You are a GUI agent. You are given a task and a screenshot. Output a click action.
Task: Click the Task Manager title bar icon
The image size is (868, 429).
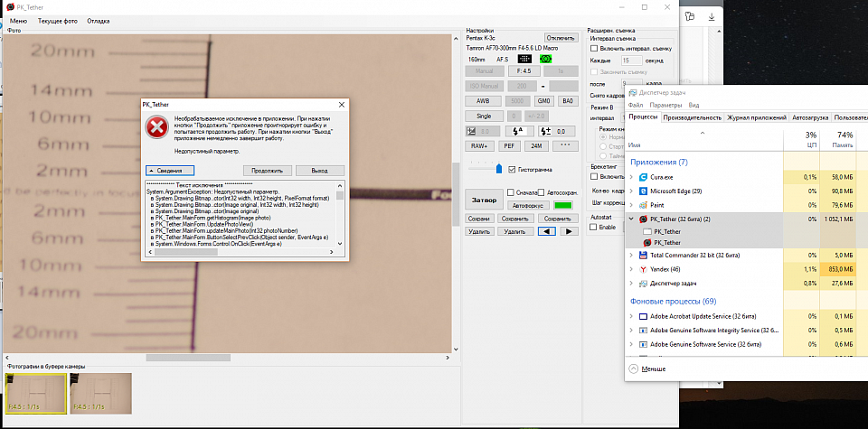[632, 93]
